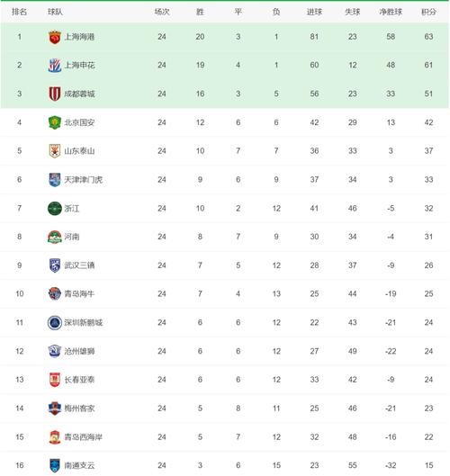Click the Tianjin Jinmen Tiger (天津津门虎) badge
Viewport: 450px width, 476px height.
[55, 180]
